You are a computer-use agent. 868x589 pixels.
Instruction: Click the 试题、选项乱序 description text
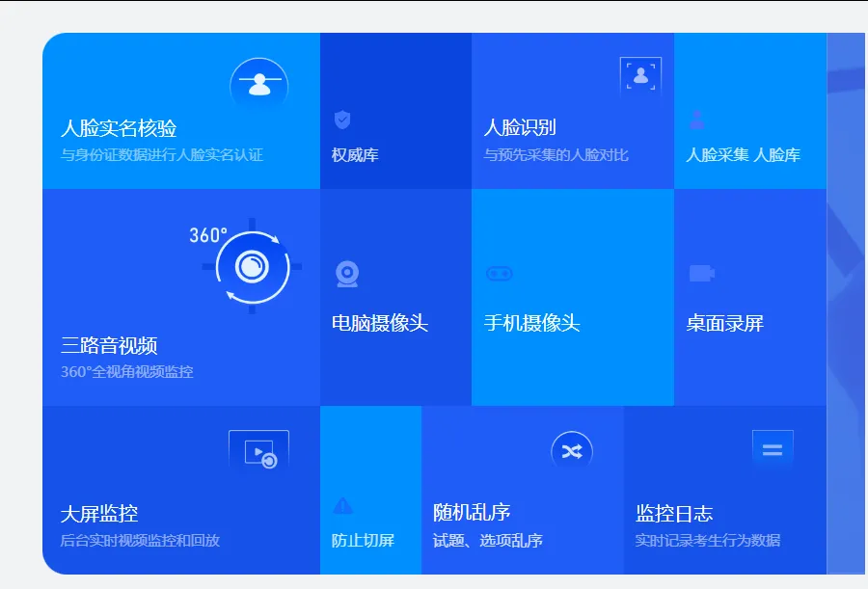487,541
